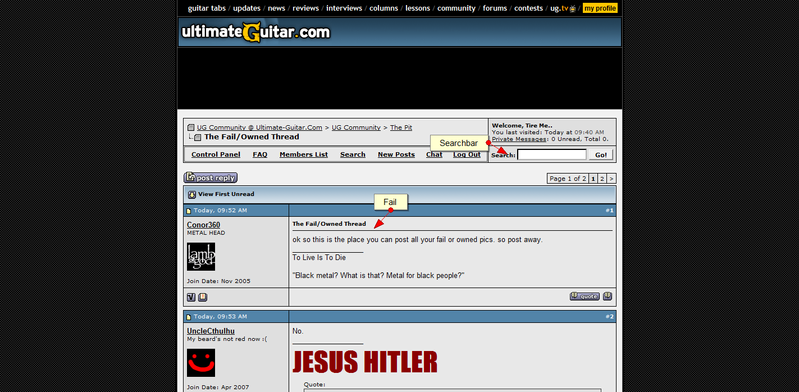Open the Chat link

[x=434, y=154]
